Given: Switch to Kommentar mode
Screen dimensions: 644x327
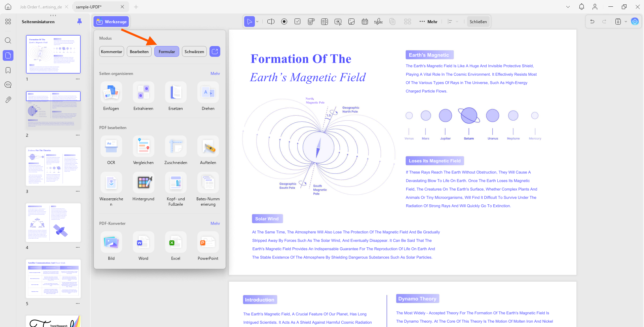Looking at the screenshot, I should pos(112,51).
